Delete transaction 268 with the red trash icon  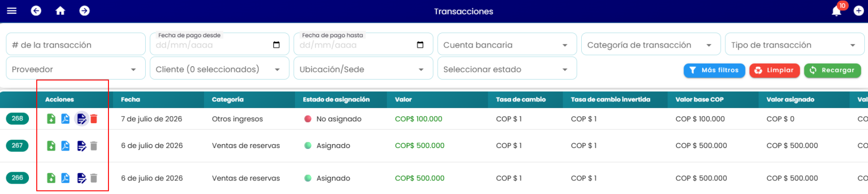pos(94,119)
